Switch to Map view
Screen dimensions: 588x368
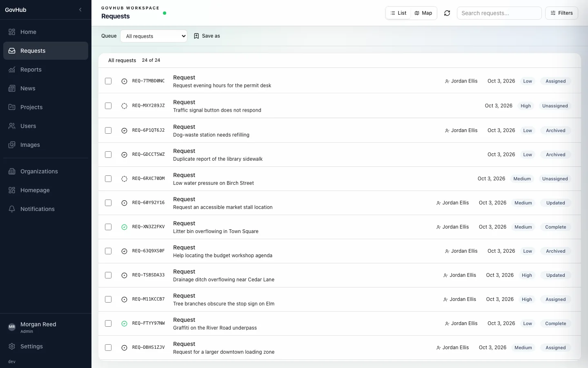(423, 13)
